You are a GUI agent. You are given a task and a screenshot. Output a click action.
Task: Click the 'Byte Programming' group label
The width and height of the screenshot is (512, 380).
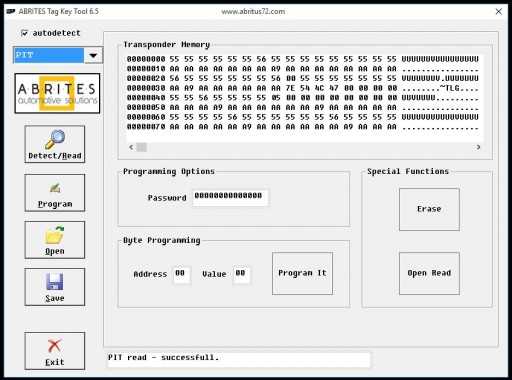point(162,240)
